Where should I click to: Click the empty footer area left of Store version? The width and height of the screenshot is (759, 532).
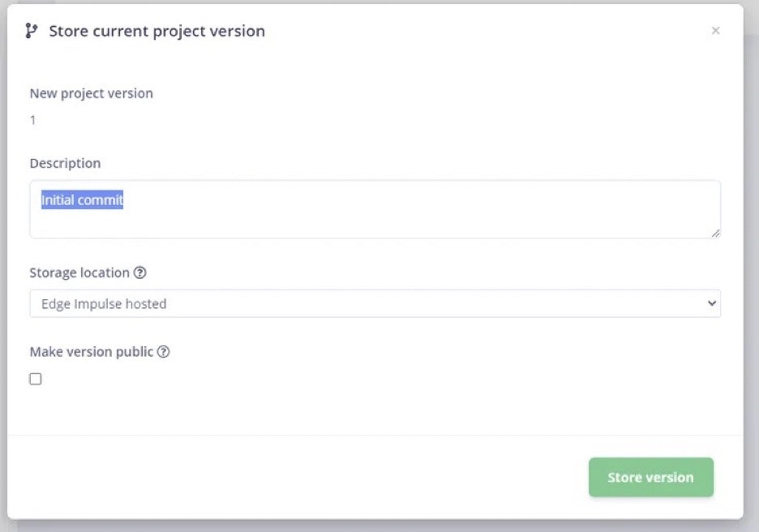click(x=298, y=478)
